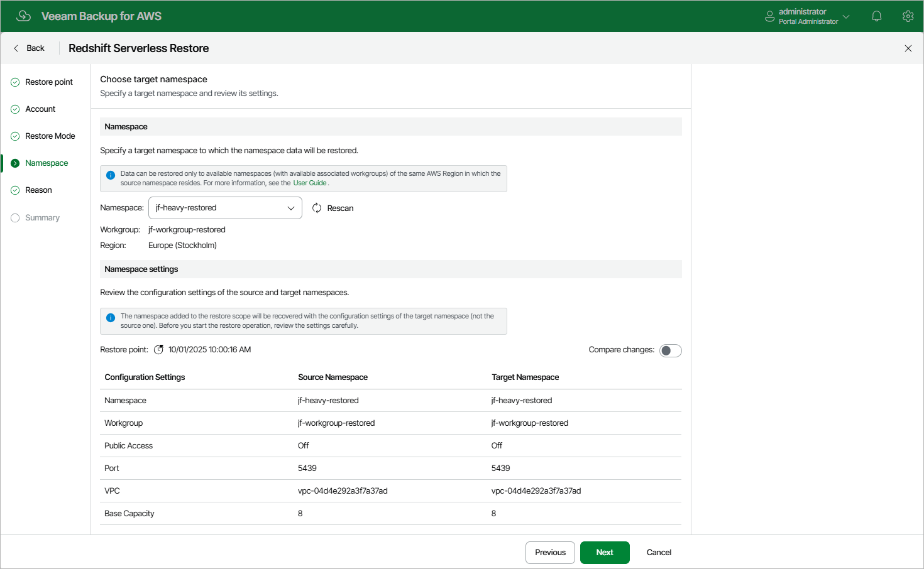
Task: Click the restore point date 10/01/2025 10:00:16 AM
Action: 209,350
